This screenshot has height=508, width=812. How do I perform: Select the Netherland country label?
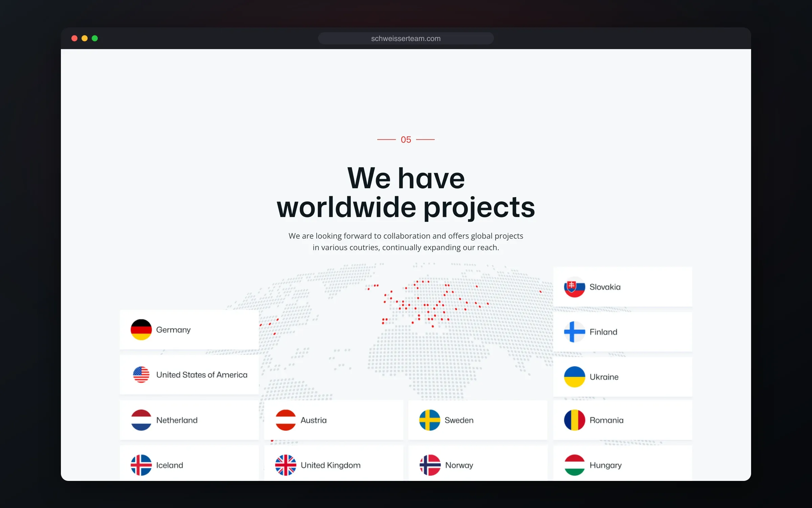coord(177,420)
